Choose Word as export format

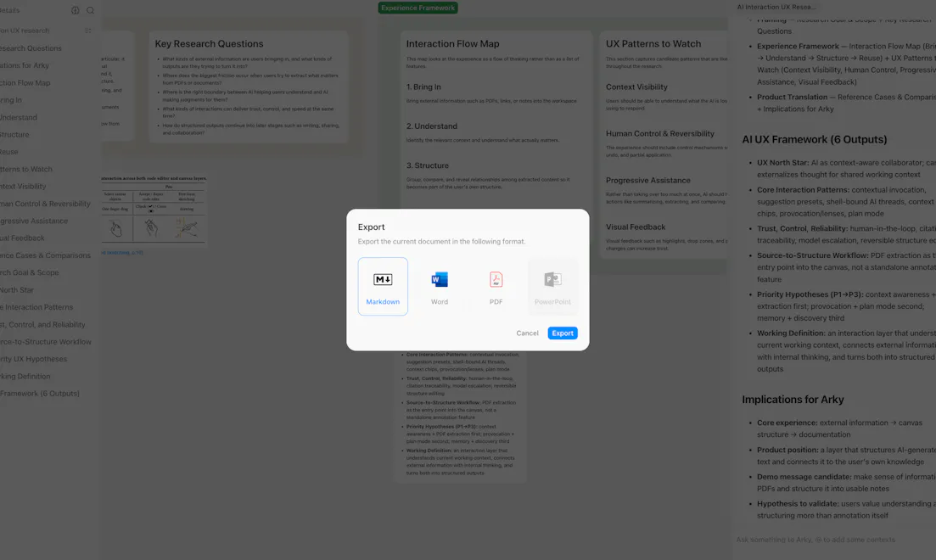(x=440, y=286)
